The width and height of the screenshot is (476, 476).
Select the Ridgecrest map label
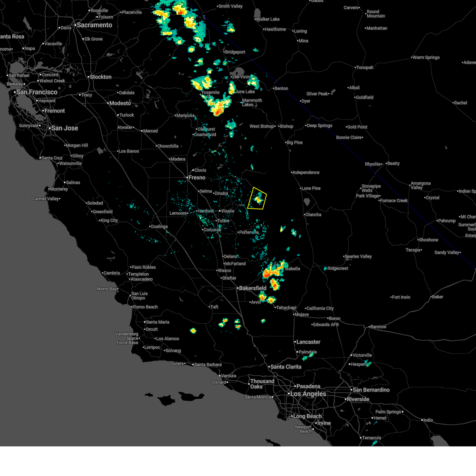pos(338,269)
